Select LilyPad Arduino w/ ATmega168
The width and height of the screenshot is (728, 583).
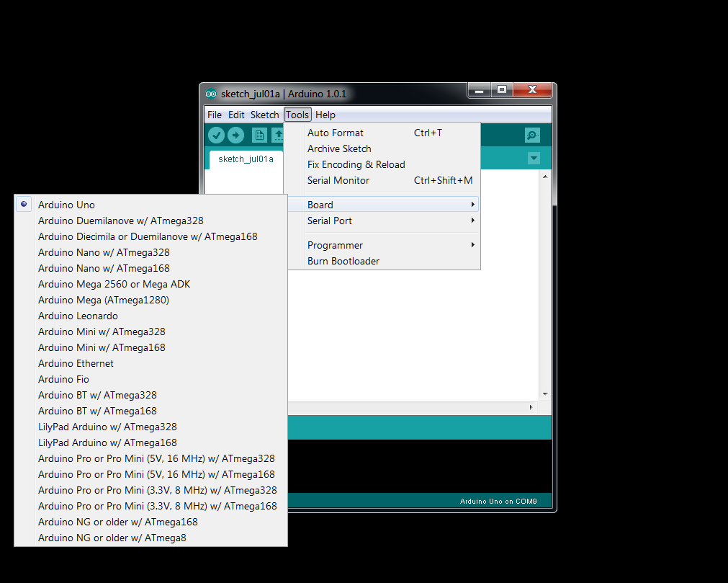151,442
